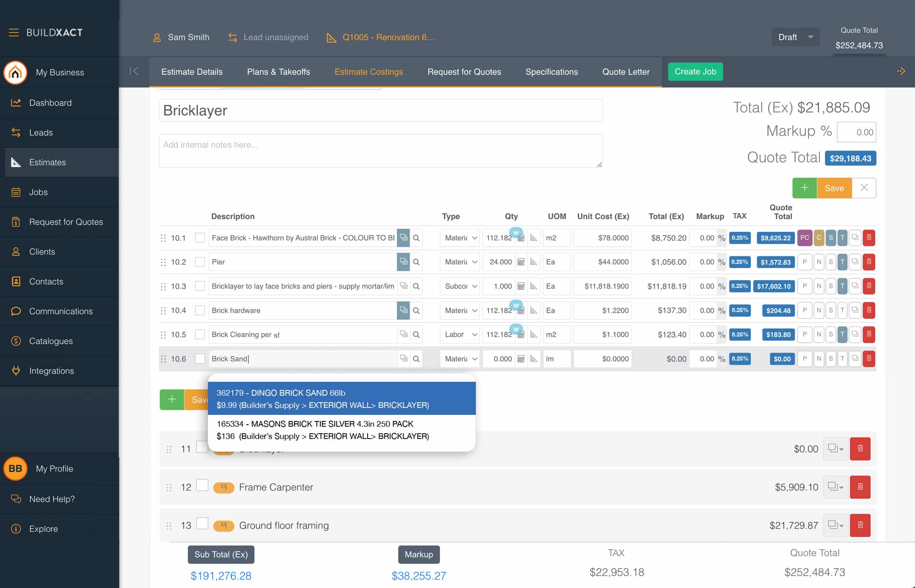Open the takeoff ruler tool for Brick Sand
This screenshot has height=588, width=915.
pyautogui.click(x=533, y=359)
